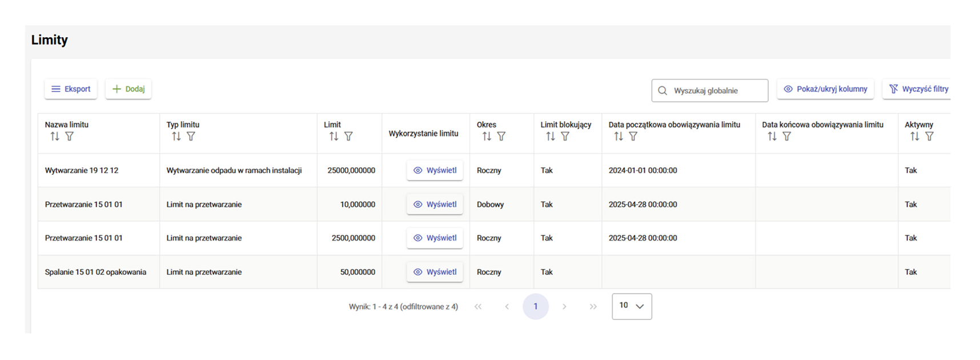Select page 1 in pagination
This screenshot has width=980, height=360.
tap(535, 306)
